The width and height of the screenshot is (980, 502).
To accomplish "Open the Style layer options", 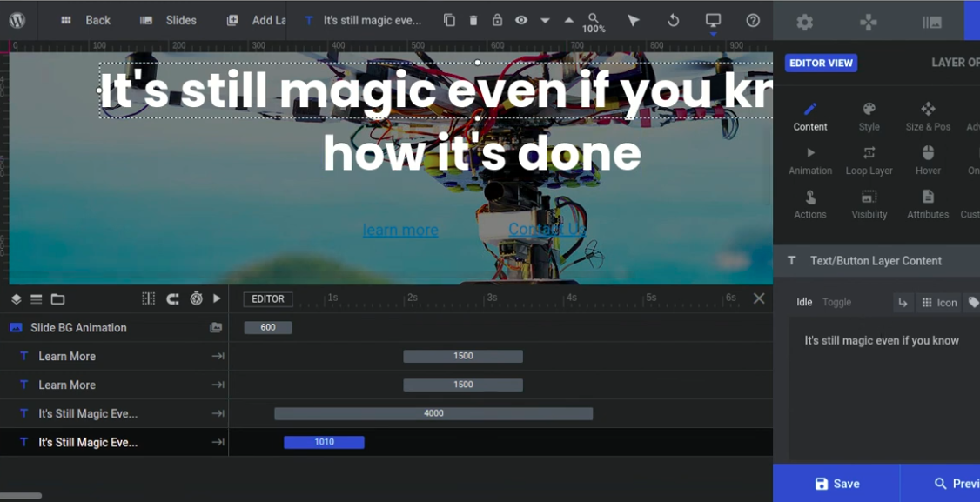I will coord(869,116).
